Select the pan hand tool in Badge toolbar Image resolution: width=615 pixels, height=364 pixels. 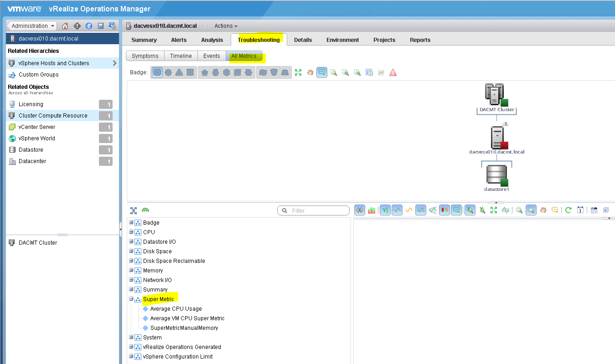[310, 72]
